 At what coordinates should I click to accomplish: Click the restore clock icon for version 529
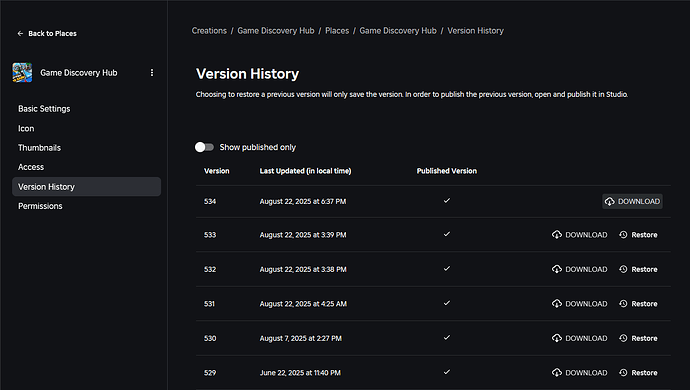[623, 372]
